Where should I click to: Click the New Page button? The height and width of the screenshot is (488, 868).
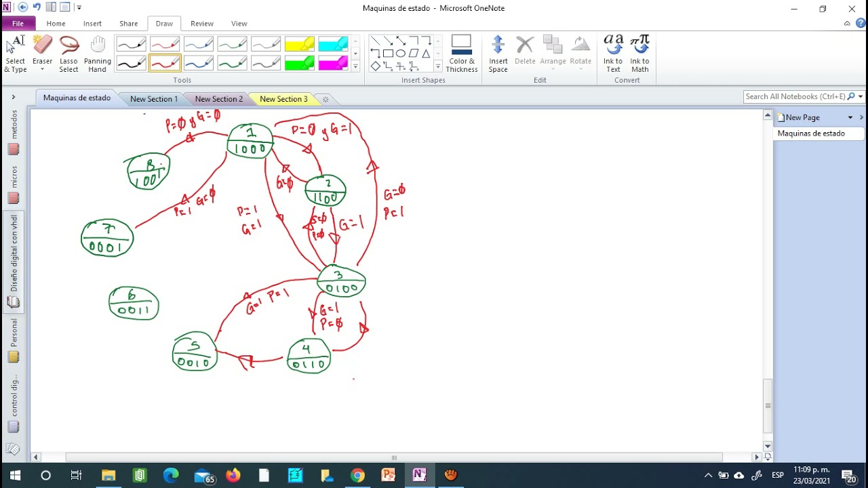coord(803,118)
